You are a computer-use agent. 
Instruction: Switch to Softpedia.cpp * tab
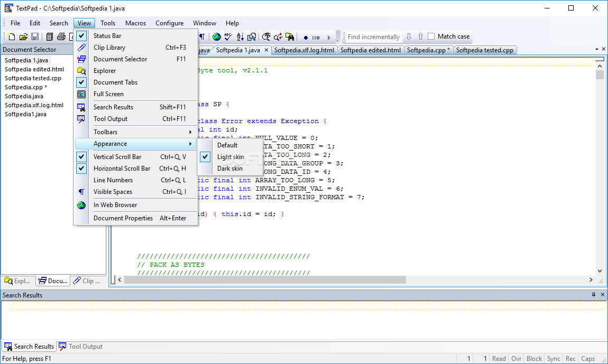click(428, 50)
